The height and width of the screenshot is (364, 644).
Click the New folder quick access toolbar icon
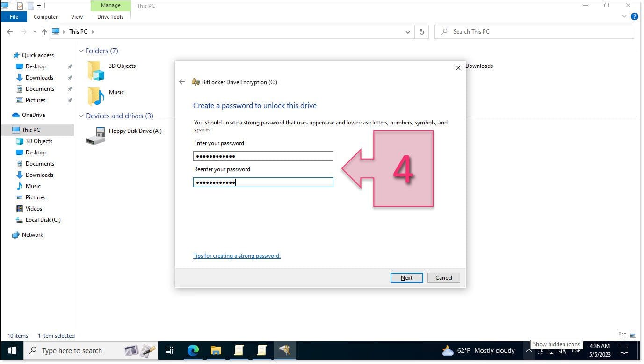click(30, 6)
